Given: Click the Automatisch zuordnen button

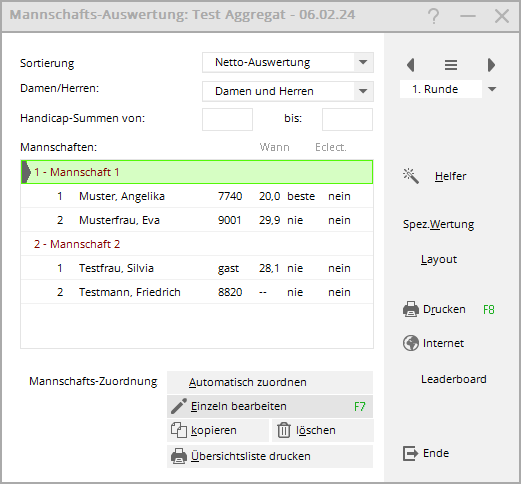Looking at the screenshot, I should 270,382.
